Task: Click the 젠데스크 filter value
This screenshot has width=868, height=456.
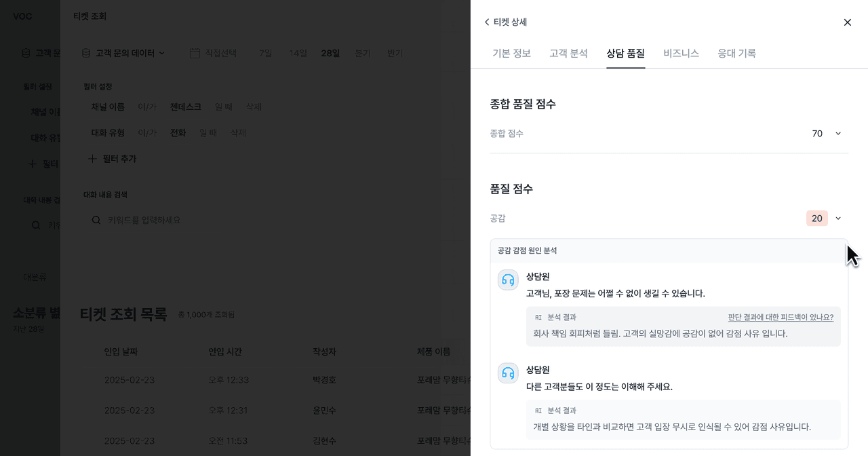Action: [186, 107]
